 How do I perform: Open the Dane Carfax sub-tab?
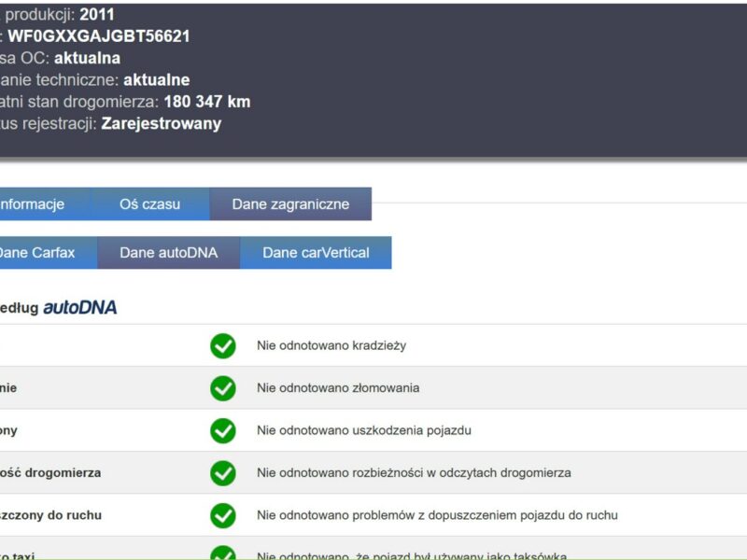pyautogui.click(x=49, y=253)
